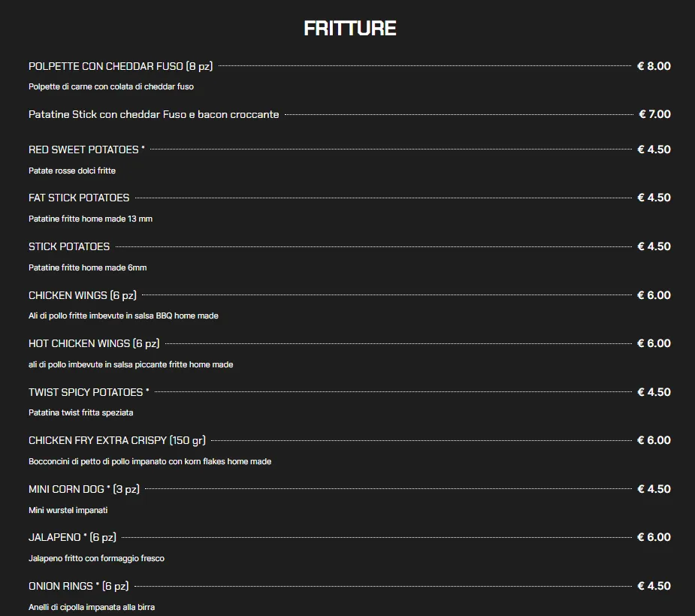Select the JALAPENO (6 pz) item
This screenshot has height=616, width=695.
pos(72,537)
